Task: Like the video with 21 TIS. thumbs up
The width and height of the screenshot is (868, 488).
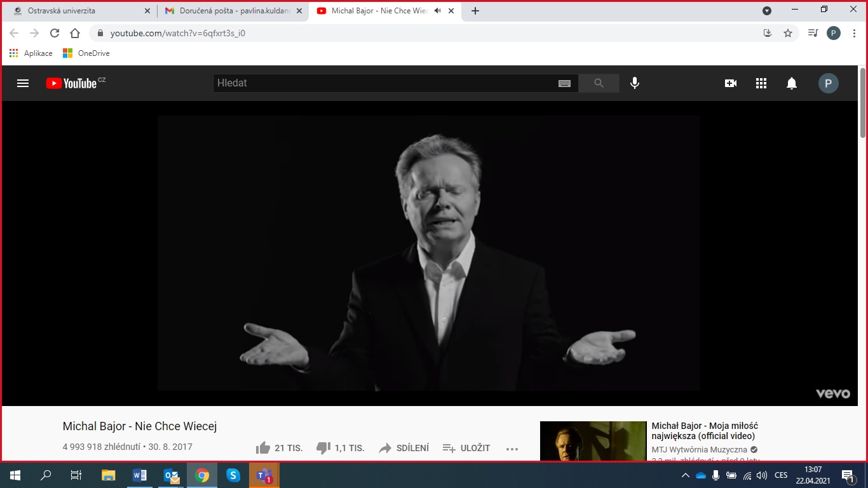Action: click(x=279, y=448)
